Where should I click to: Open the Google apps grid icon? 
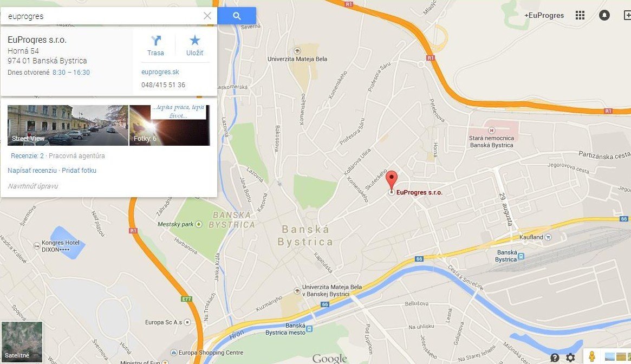tap(580, 15)
